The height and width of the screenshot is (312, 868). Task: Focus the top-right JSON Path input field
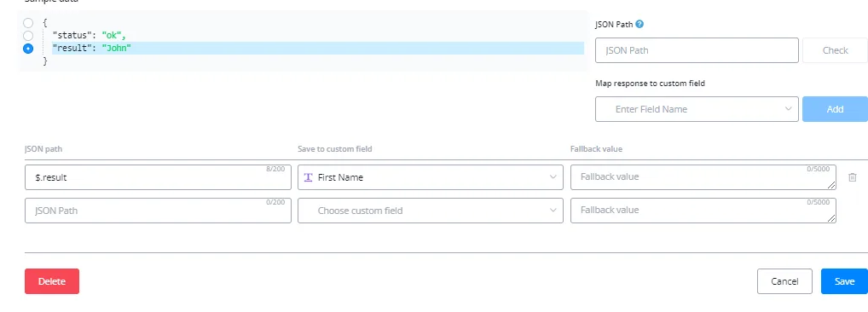click(697, 50)
